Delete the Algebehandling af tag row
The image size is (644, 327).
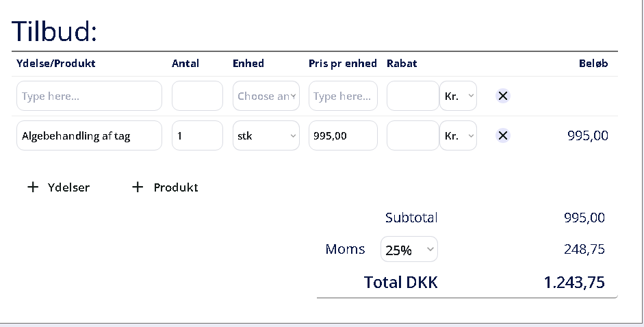503,135
